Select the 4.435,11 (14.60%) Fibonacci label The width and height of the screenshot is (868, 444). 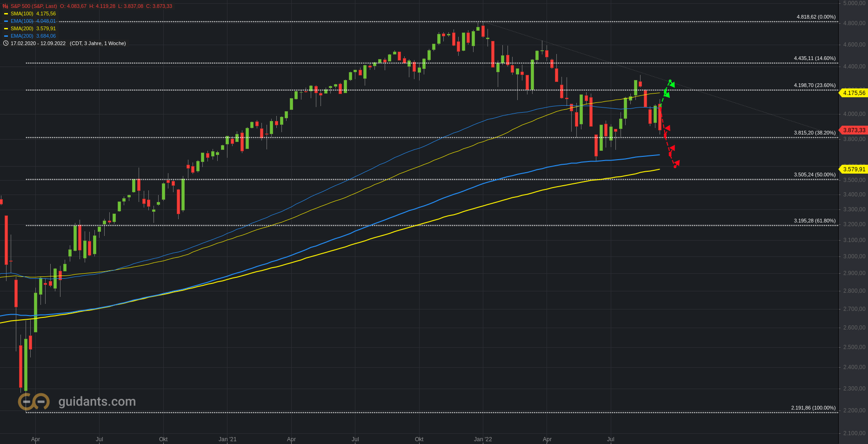(x=815, y=59)
